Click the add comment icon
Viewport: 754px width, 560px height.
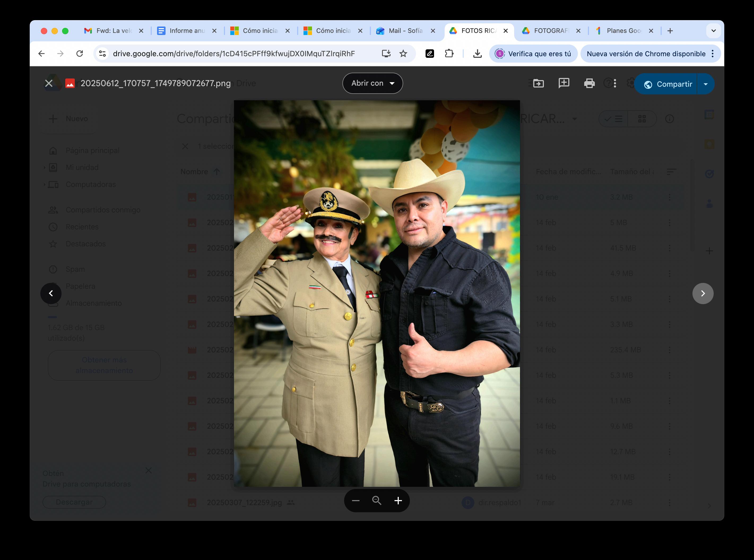pos(564,83)
